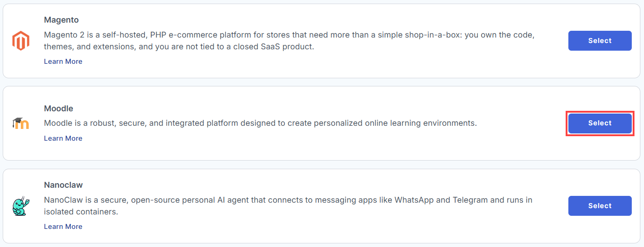Click the Magento logo icon
This screenshot has height=247, width=644.
click(21, 41)
